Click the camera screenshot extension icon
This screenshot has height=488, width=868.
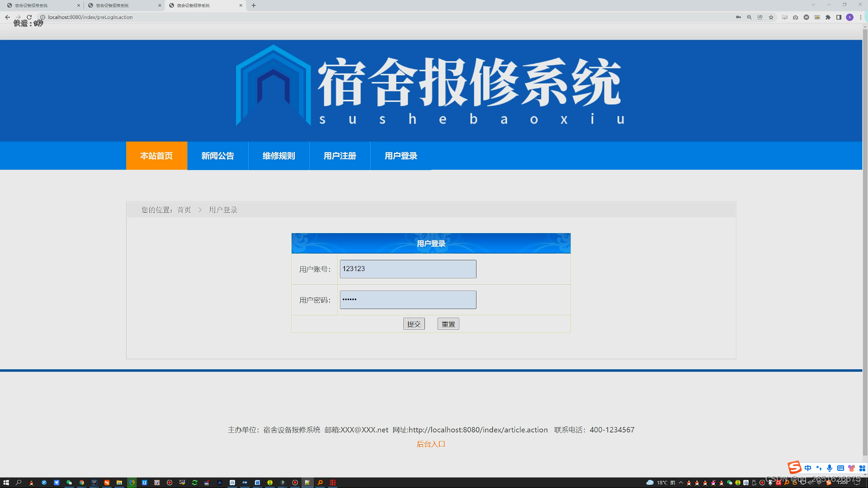coord(795,17)
